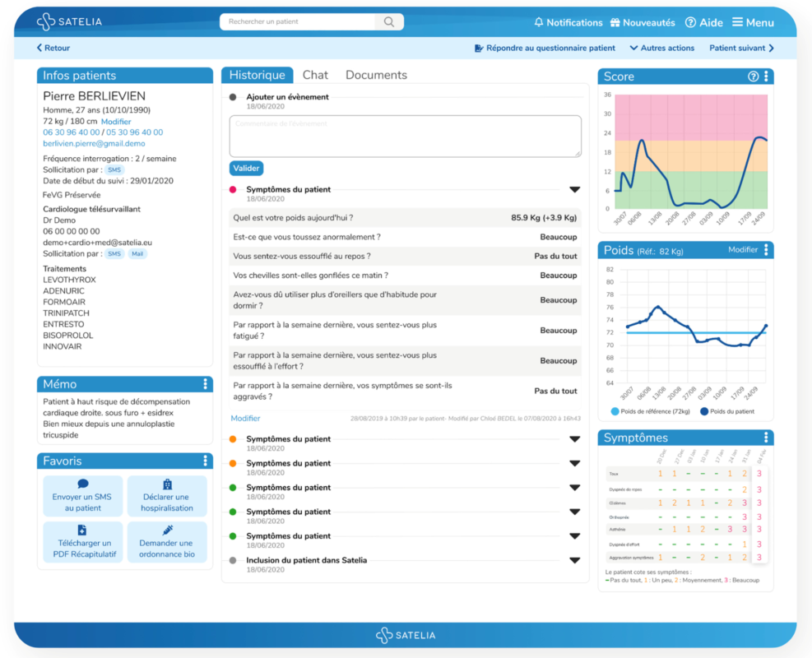The image size is (812, 658).
Task: Open Autres actions dropdown
Action: coord(661,49)
